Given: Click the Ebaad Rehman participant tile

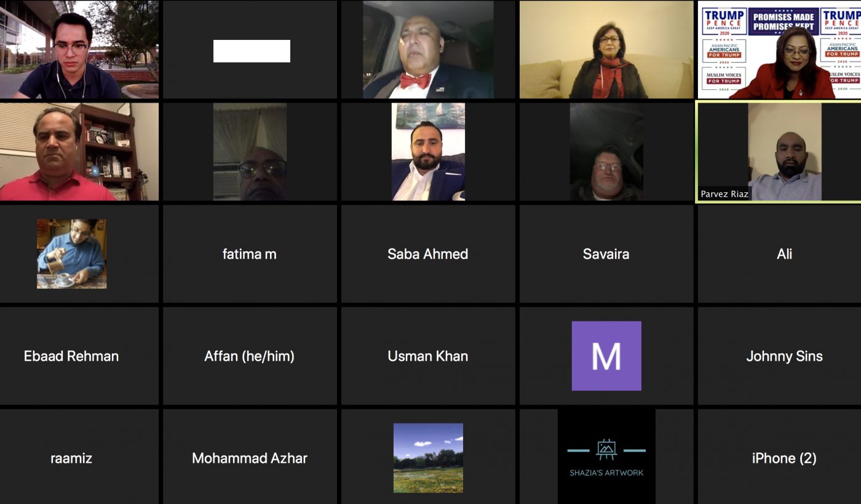Looking at the screenshot, I should (x=71, y=356).
